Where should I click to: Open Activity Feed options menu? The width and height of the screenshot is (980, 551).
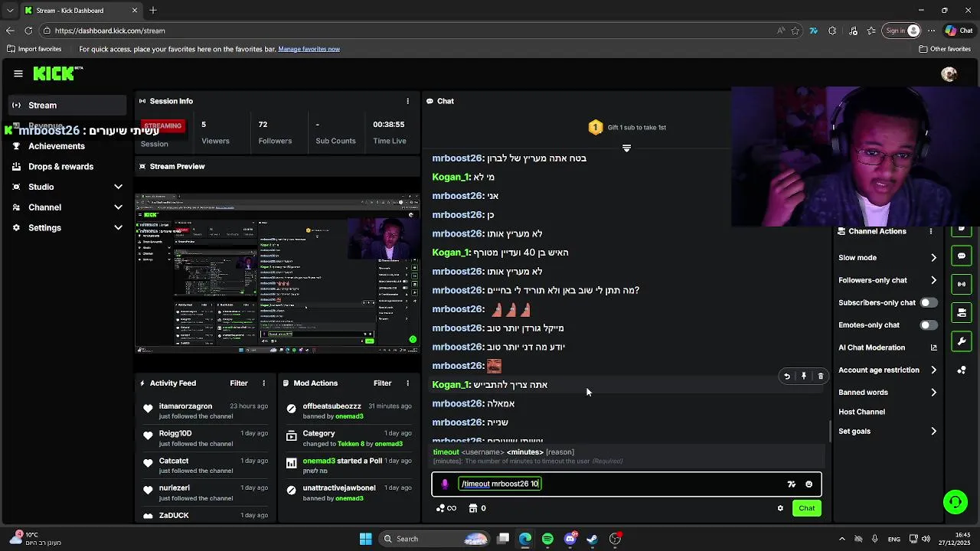264,383
